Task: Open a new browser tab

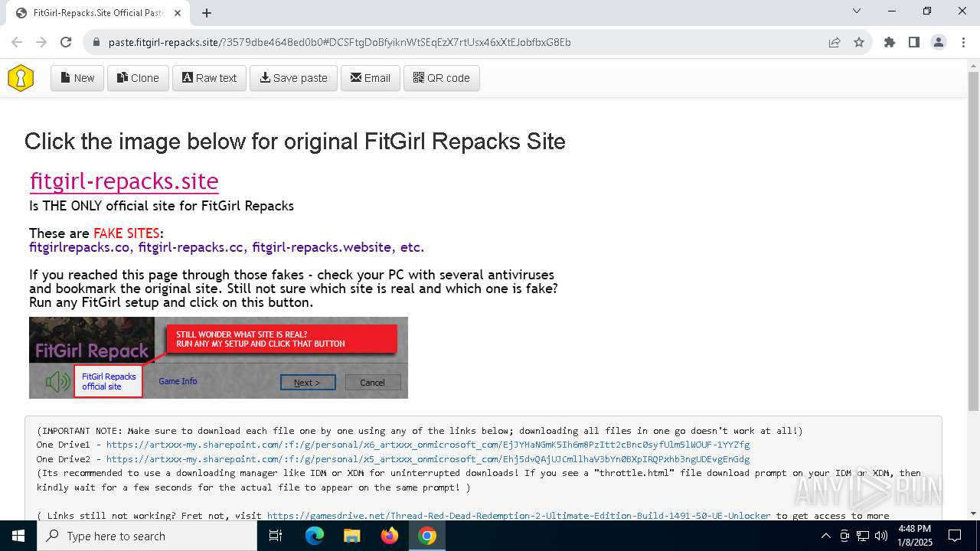Action: coord(207,13)
